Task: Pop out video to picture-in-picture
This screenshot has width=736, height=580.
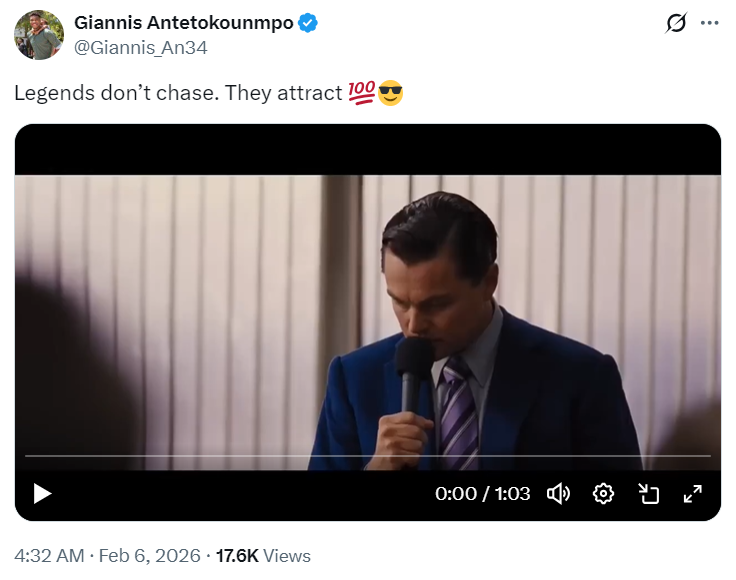Action: pos(649,493)
